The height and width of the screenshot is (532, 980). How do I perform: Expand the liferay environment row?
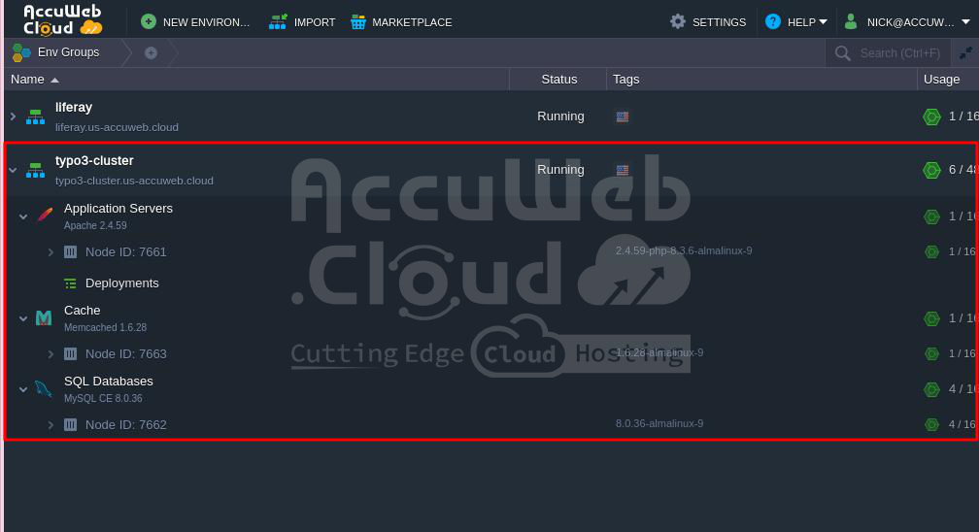(13, 116)
